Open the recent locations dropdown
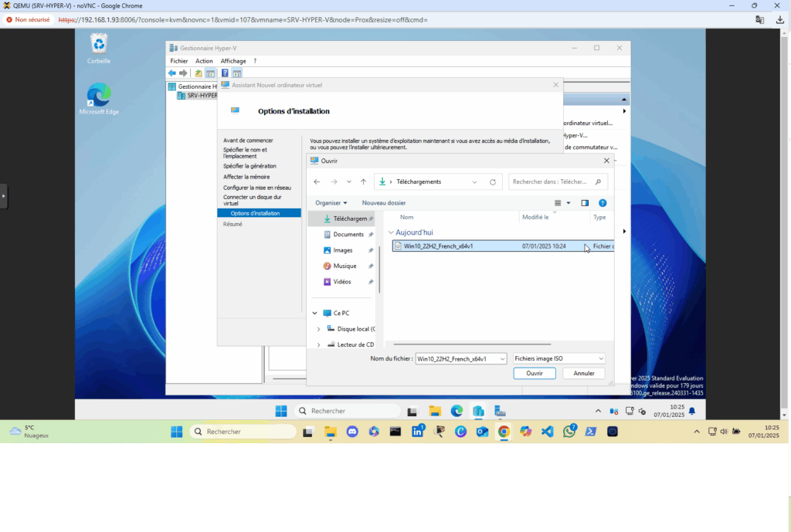The image size is (791, 532). click(x=349, y=182)
